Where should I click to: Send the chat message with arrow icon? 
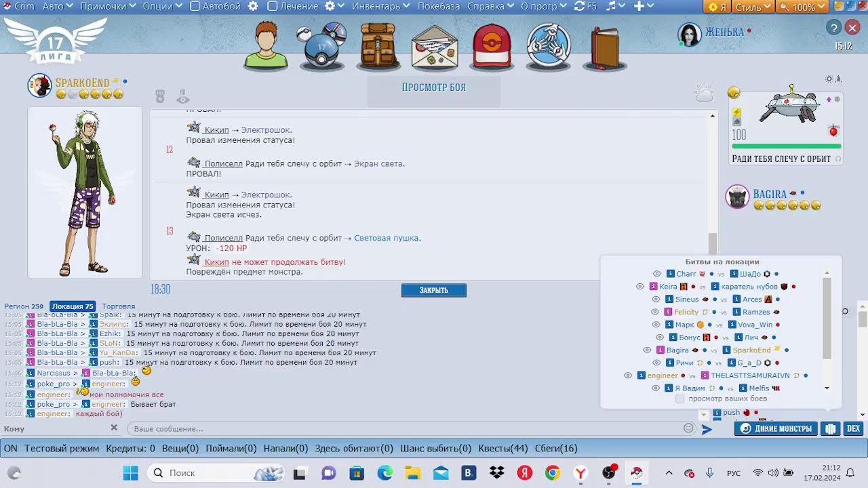(707, 429)
